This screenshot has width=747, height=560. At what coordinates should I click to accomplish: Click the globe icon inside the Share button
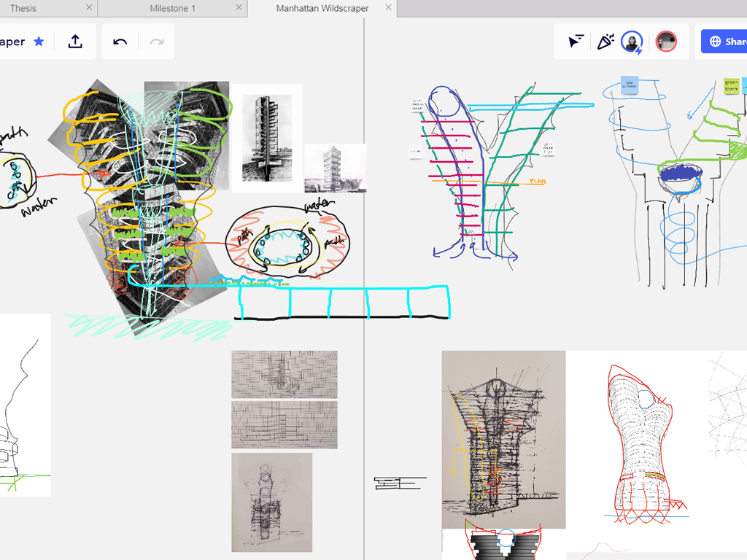pos(716,42)
